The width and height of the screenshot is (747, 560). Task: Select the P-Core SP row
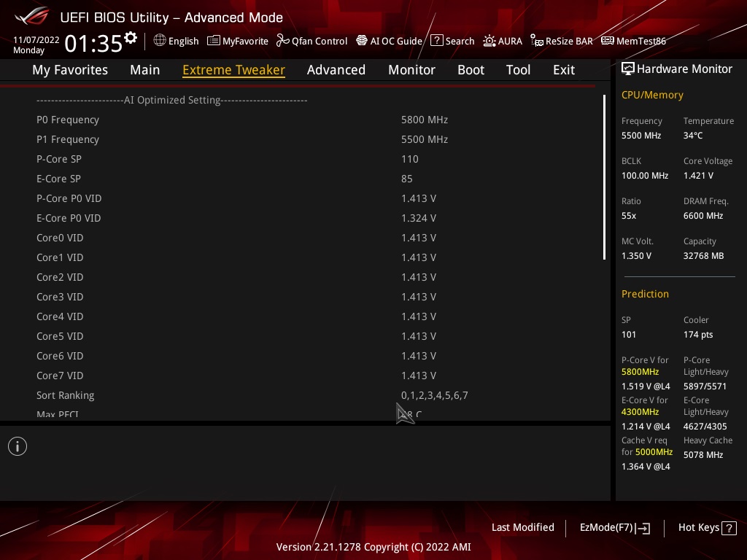305,159
